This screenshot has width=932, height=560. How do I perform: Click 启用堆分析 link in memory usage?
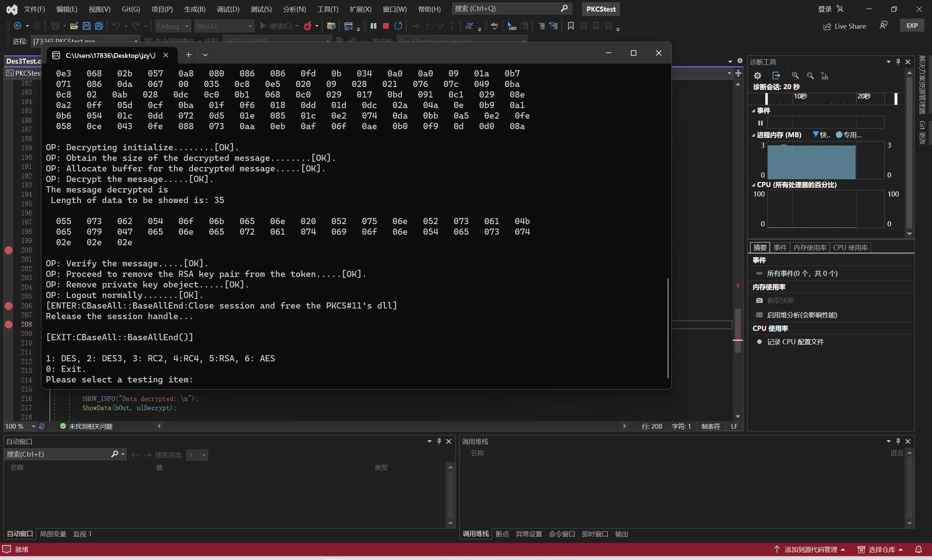point(801,315)
